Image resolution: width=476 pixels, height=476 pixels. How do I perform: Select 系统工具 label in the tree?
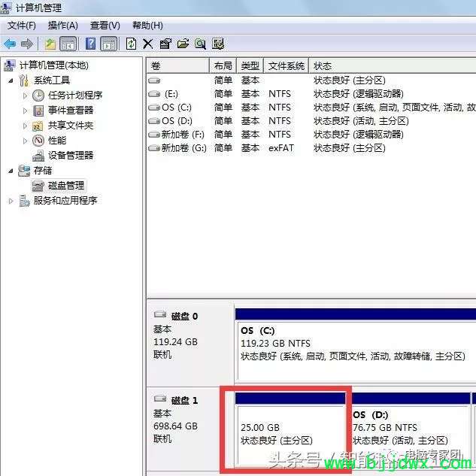pos(52,80)
